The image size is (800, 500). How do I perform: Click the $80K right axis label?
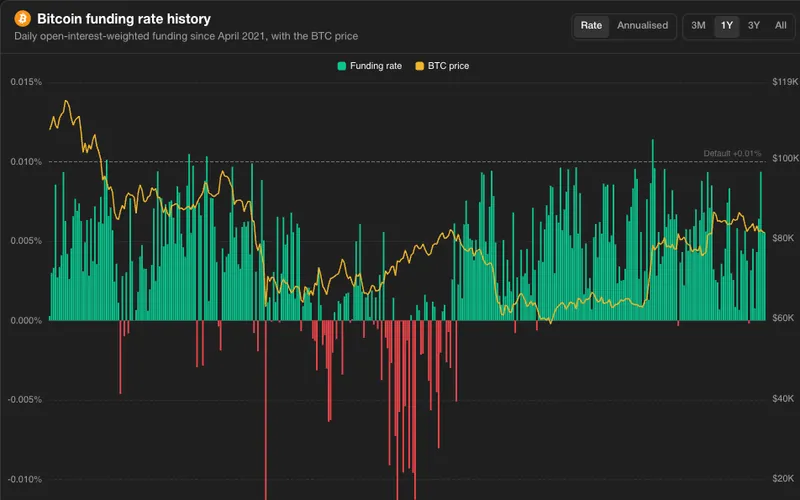[783, 238]
